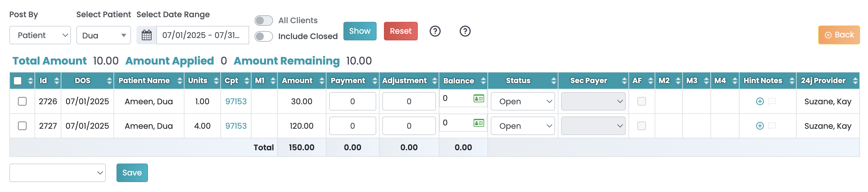The height and width of the screenshot is (192, 868).
Task: Click the first help question mark icon
Action: pos(435,31)
